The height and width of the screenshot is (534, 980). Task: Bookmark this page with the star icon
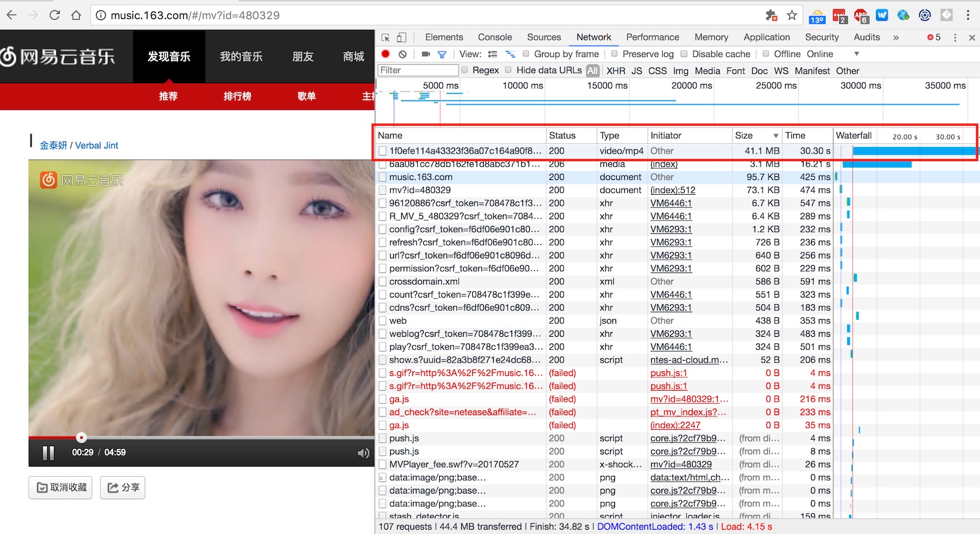click(792, 15)
